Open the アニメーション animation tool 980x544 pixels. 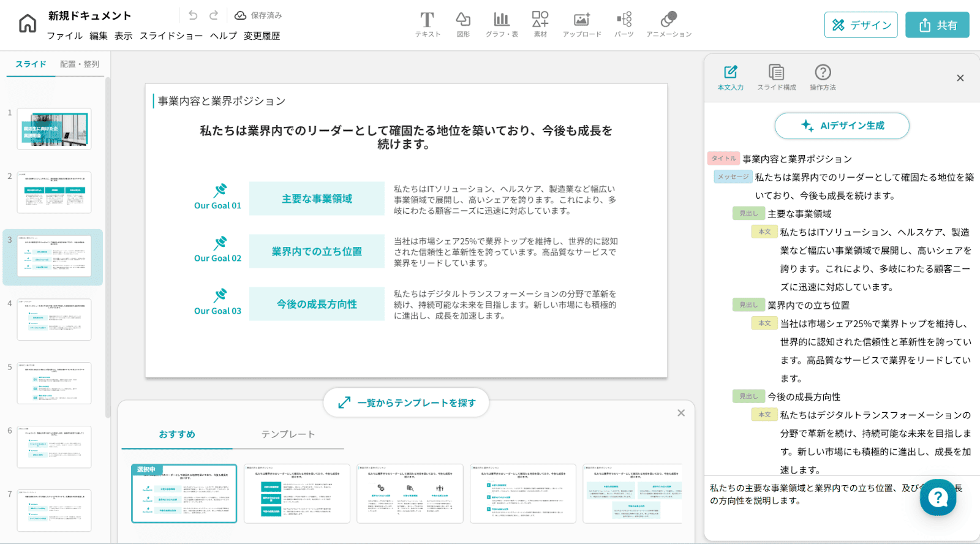click(668, 25)
